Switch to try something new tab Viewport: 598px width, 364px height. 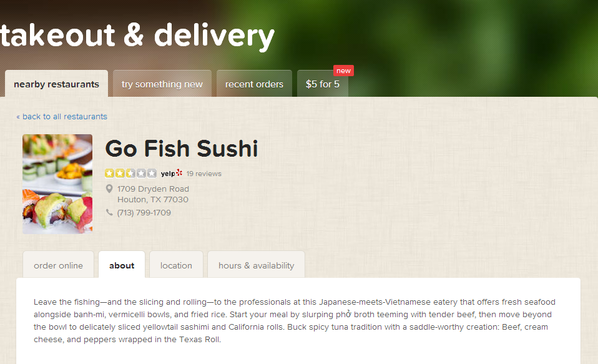coord(162,84)
